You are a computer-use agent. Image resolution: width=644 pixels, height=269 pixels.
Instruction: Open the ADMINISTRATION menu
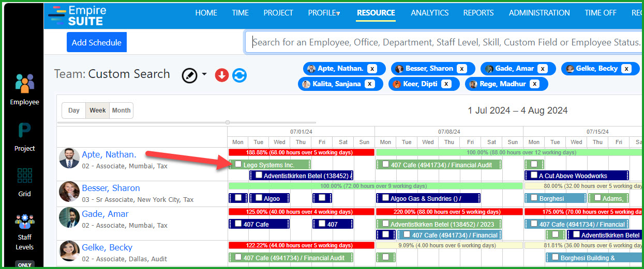540,13
